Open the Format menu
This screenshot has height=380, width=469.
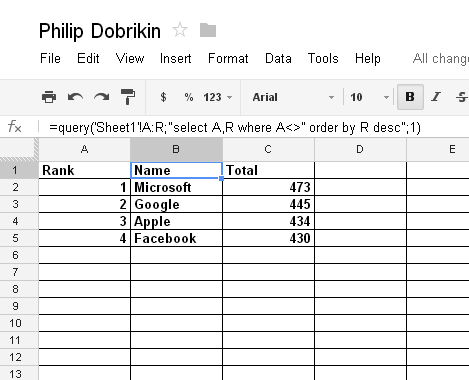[228, 58]
